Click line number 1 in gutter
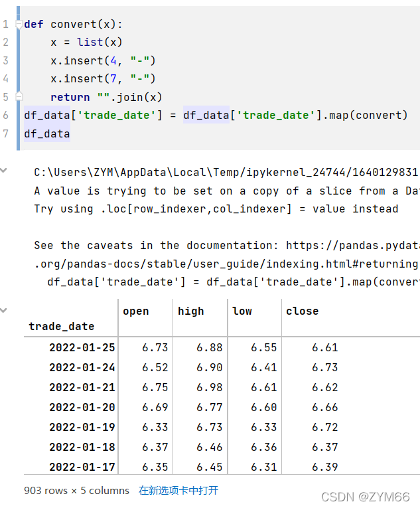This screenshot has height=508, width=420. [x=5, y=25]
